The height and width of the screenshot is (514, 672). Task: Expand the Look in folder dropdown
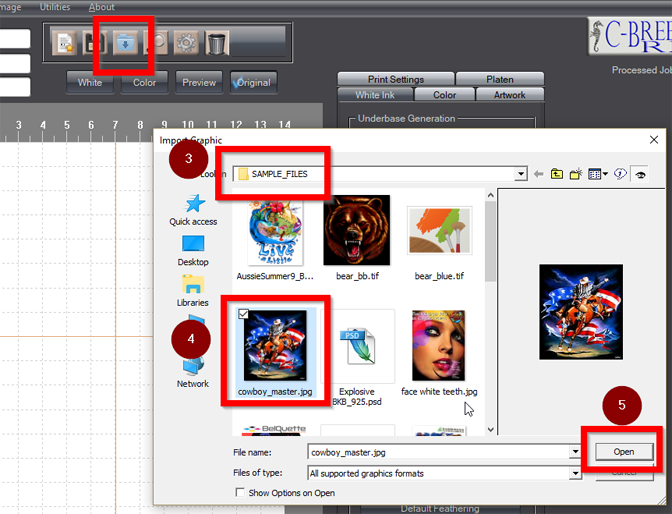(x=521, y=174)
